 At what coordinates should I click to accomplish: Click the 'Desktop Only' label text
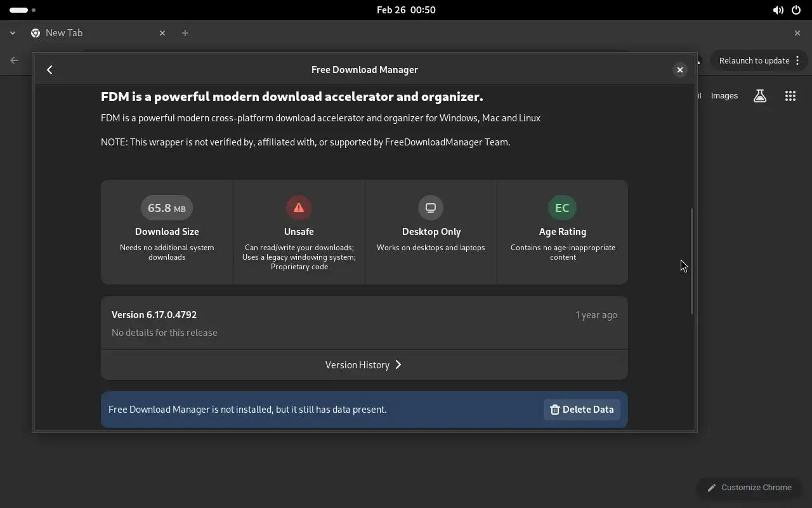(x=431, y=232)
